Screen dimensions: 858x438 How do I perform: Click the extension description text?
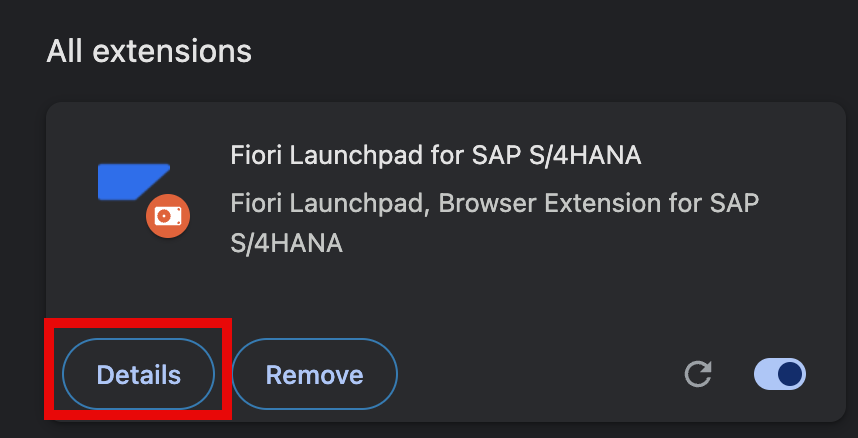click(495, 223)
